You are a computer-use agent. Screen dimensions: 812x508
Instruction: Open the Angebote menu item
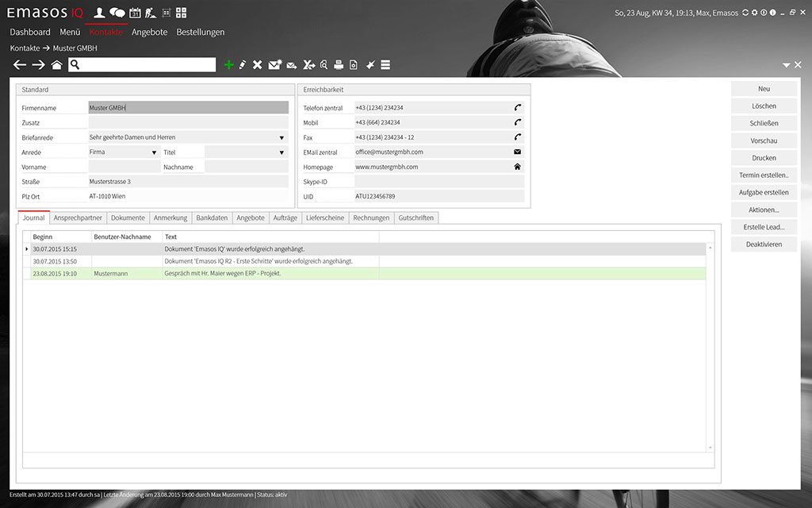point(149,33)
